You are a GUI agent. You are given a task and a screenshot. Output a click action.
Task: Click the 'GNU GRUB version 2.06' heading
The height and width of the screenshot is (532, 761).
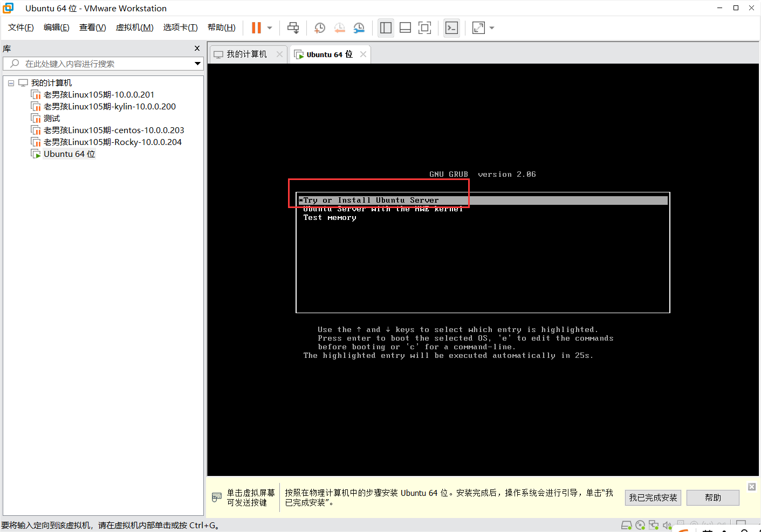[483, 175]
